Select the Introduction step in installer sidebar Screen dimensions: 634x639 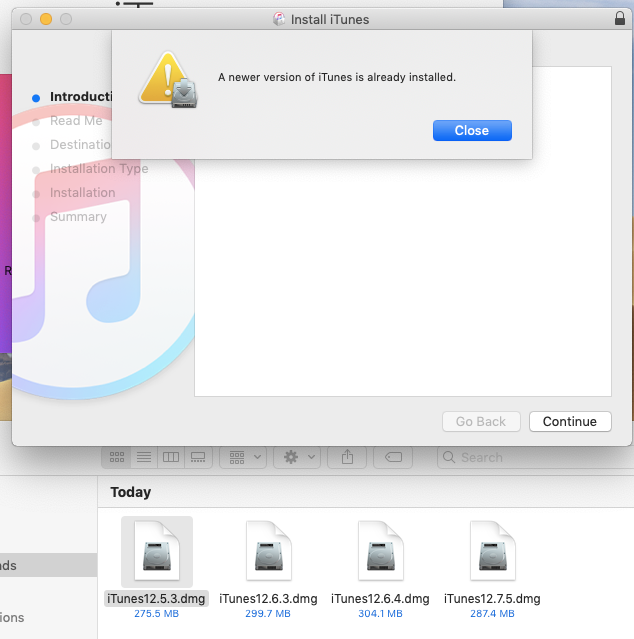pyautogui.click(x=81, y=97)
